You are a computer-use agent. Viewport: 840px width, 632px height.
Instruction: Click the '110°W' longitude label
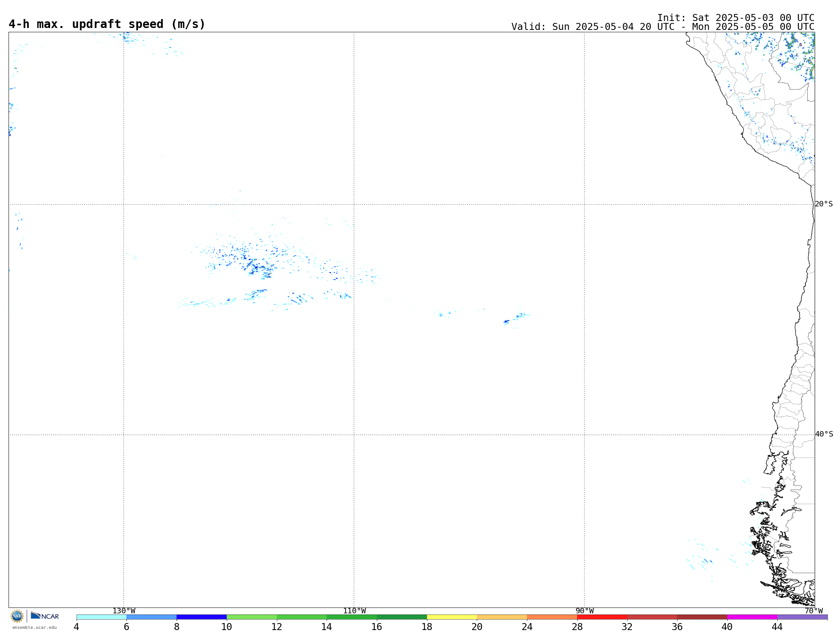tap(354, 611)
